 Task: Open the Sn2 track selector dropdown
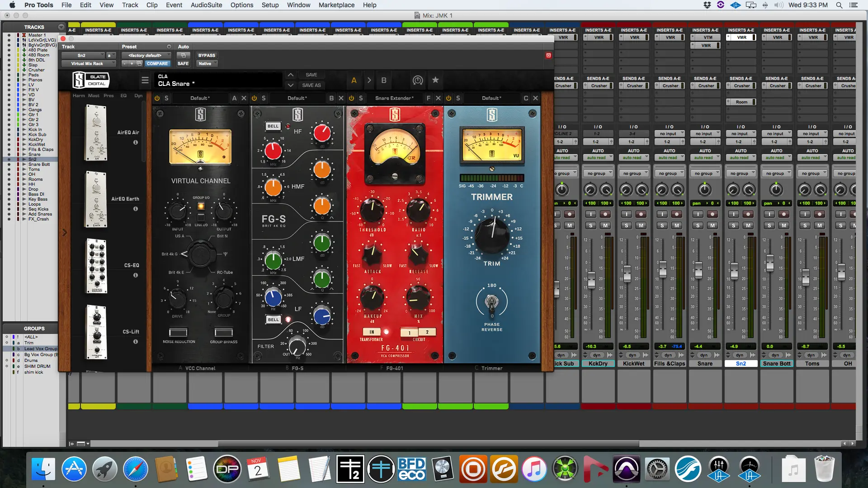[83, 55]
